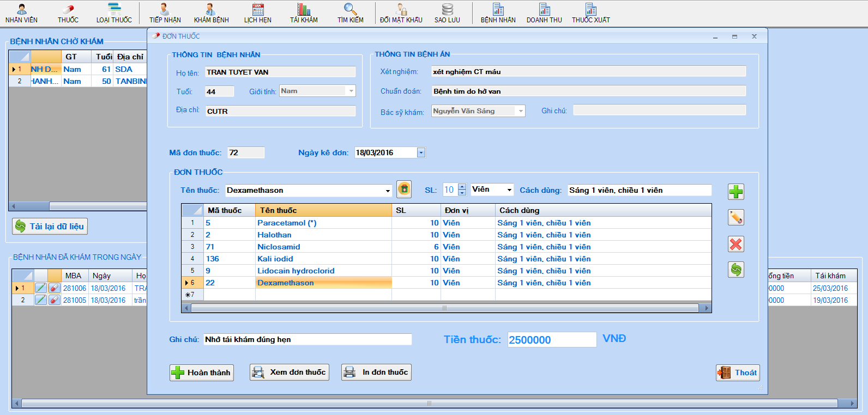Click the Họ tên TRAN TUYET VAN field
Screen dimensions: 868x415
tap(280, 72)
